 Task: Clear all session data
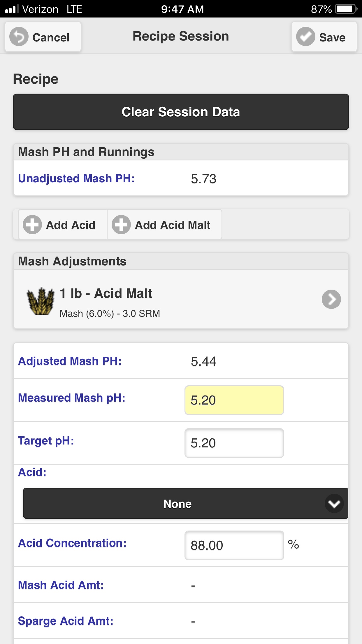click(x=181, y=112)
